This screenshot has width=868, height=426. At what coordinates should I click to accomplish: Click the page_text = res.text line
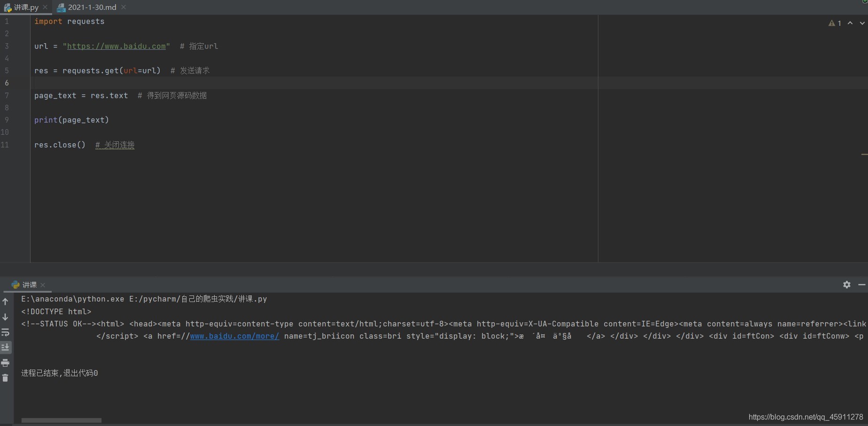(x=81, y=95)
